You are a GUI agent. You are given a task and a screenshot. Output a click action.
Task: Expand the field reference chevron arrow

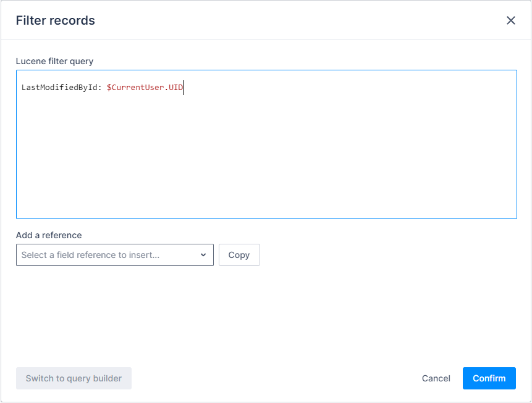click(203, 255)
